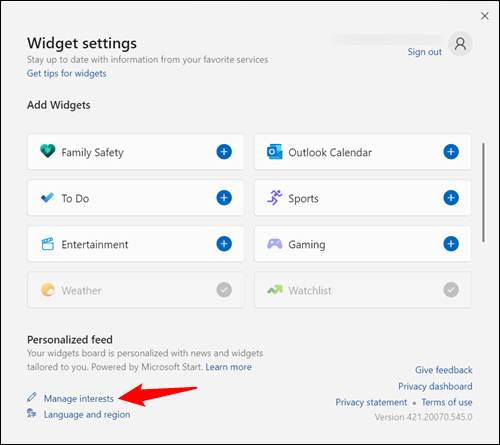Toggle the Watchlist widget checkmark
Viewport: 500px width, 445px height.
coord(451,290)
